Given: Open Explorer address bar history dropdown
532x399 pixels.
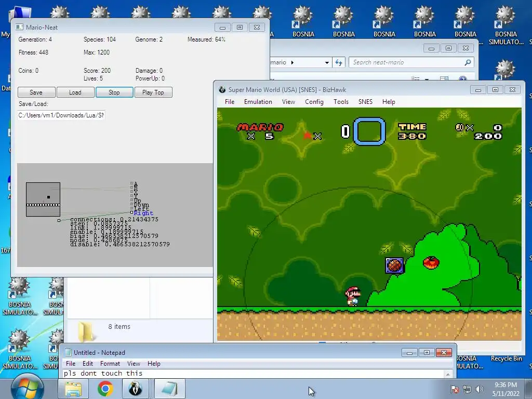Looking at the screenshot, I should click(x=327, y=62).
